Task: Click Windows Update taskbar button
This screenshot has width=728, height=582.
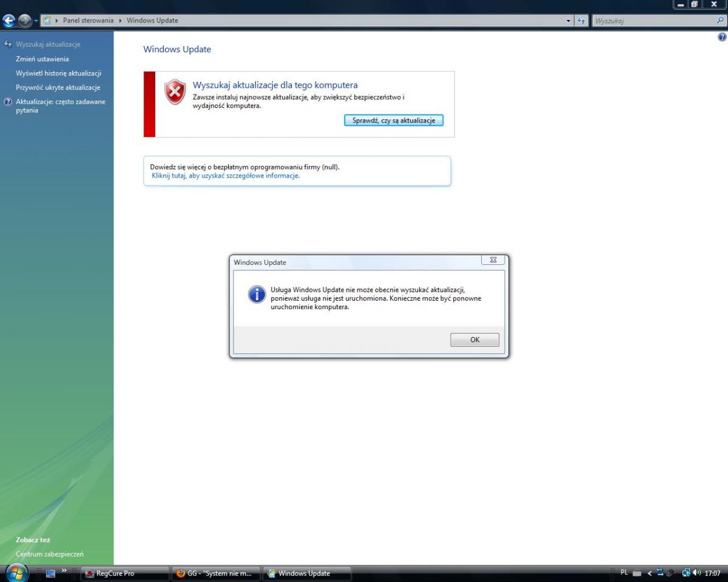Action: click(x=307, y=574)
